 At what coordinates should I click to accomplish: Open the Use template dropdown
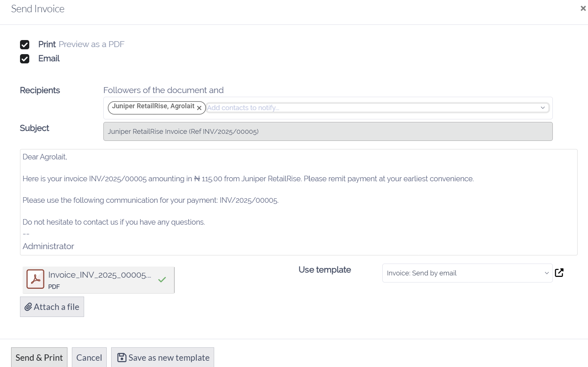467,273
